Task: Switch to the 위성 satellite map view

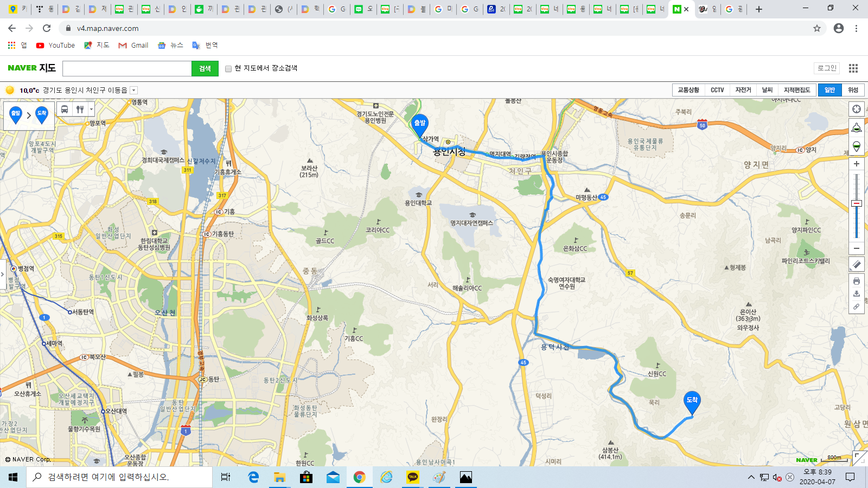Action: click(853, 90)
